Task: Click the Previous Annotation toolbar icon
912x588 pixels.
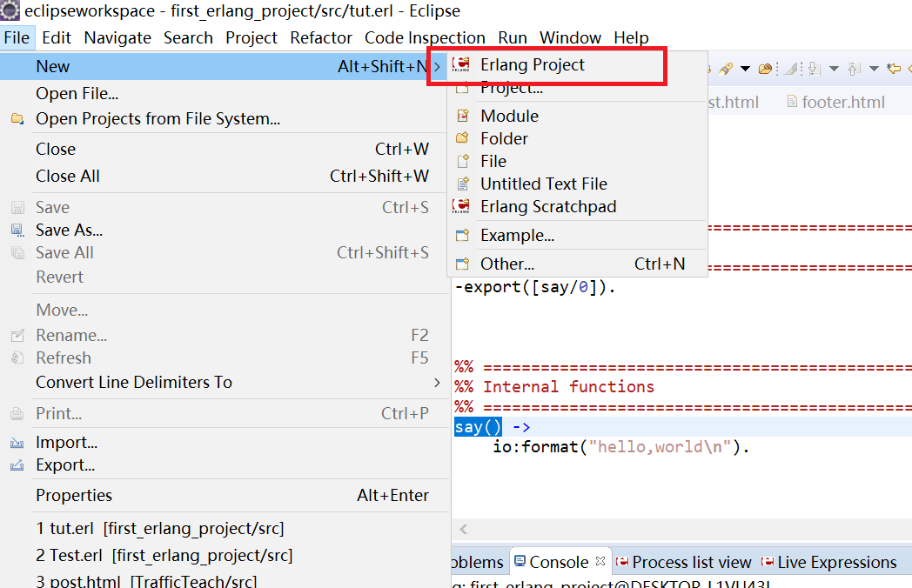Action: coord(854,70)
